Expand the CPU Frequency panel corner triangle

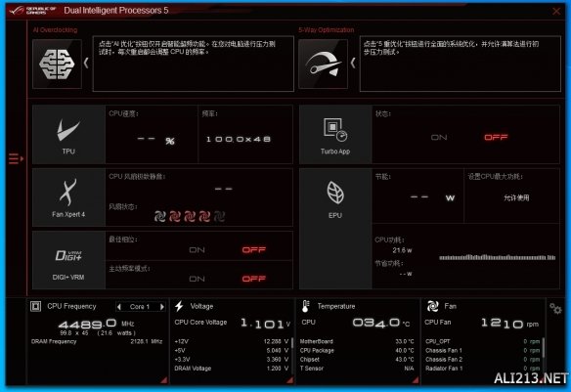[164, 380]
